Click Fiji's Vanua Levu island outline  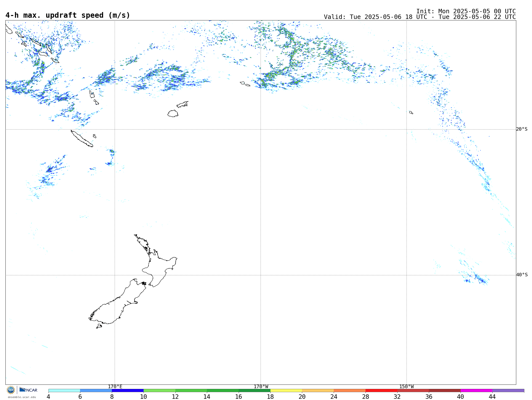183,105
